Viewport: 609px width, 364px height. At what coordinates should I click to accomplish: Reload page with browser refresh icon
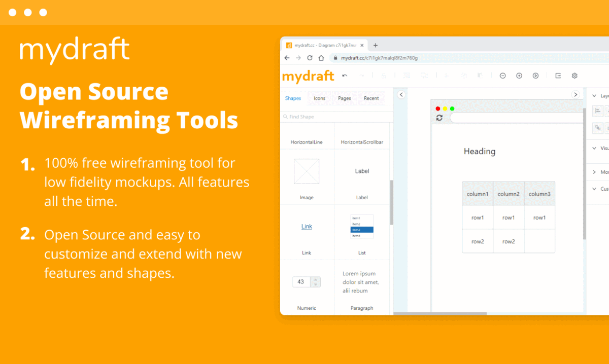tap(310, 58)
